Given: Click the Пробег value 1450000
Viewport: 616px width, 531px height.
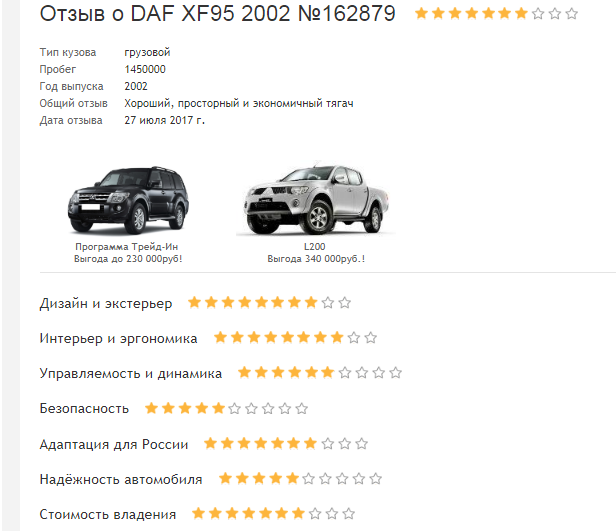Looking at the screenshot, I should pyautogui.click(x=145, y=69).
